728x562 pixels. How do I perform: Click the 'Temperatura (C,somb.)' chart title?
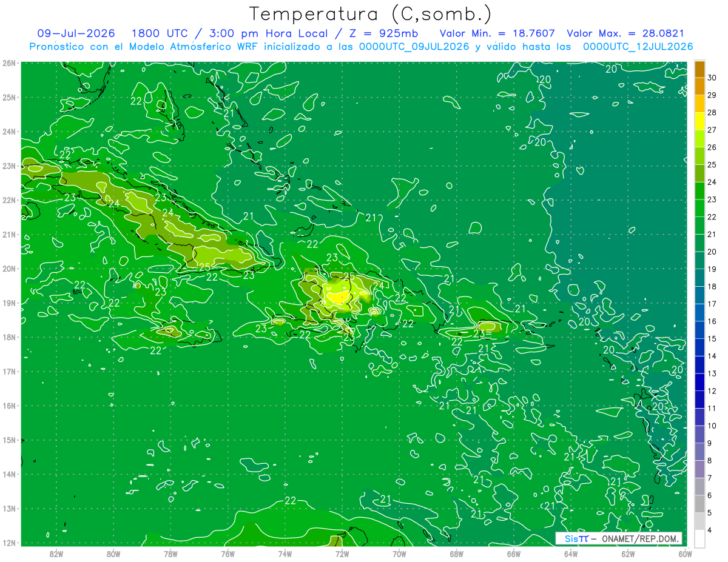pyautogui.click(x=370, y=14)
